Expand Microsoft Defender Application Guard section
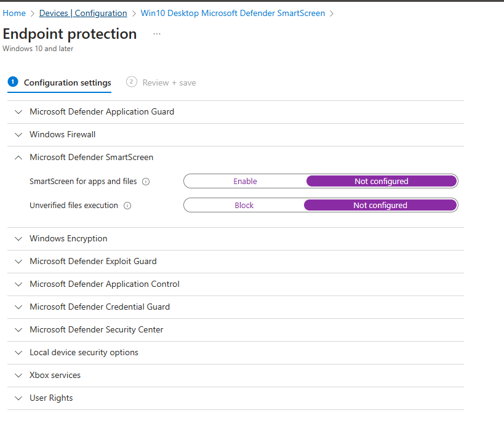Image resolution: width=504 pixels, height=426 pixels. coord(102,112)
